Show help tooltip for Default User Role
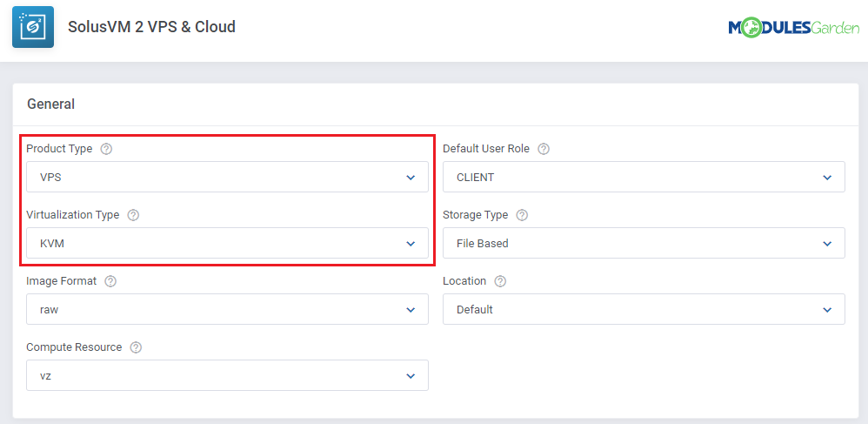Image resolution: width=868 pixels, height=424 pixels. (544, 149)
